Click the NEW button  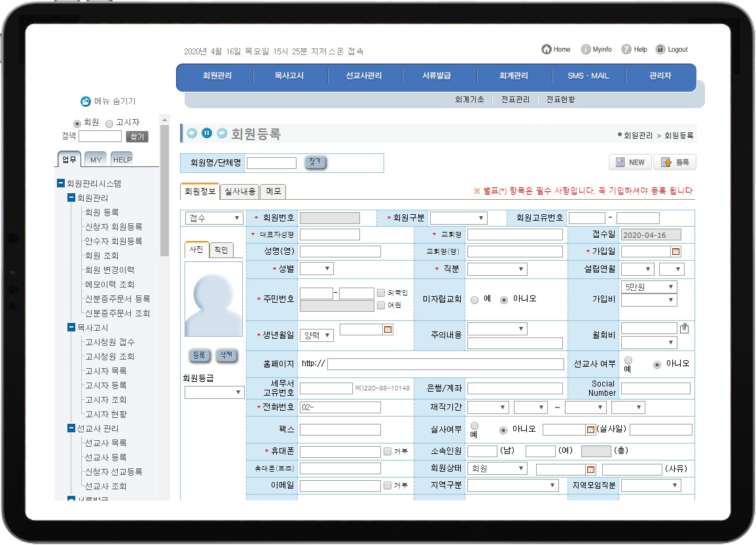[x=630, y=162]
